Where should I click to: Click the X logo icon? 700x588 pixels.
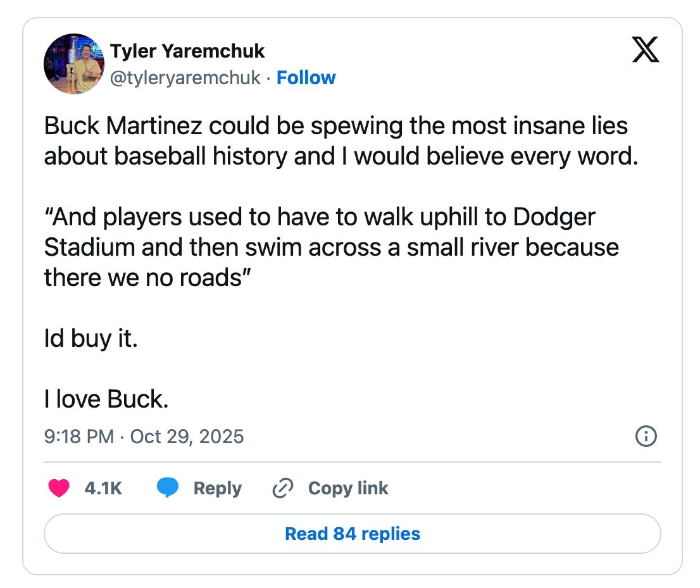coord(646,51)
